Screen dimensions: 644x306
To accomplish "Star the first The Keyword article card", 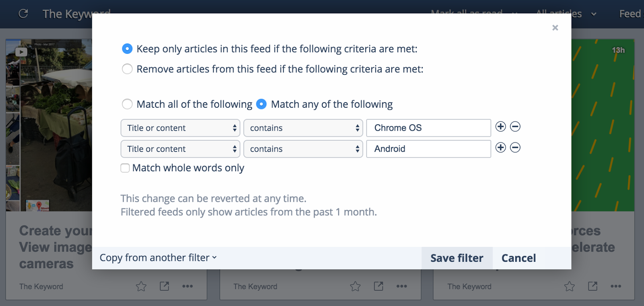I will click(x=141, y=286).
